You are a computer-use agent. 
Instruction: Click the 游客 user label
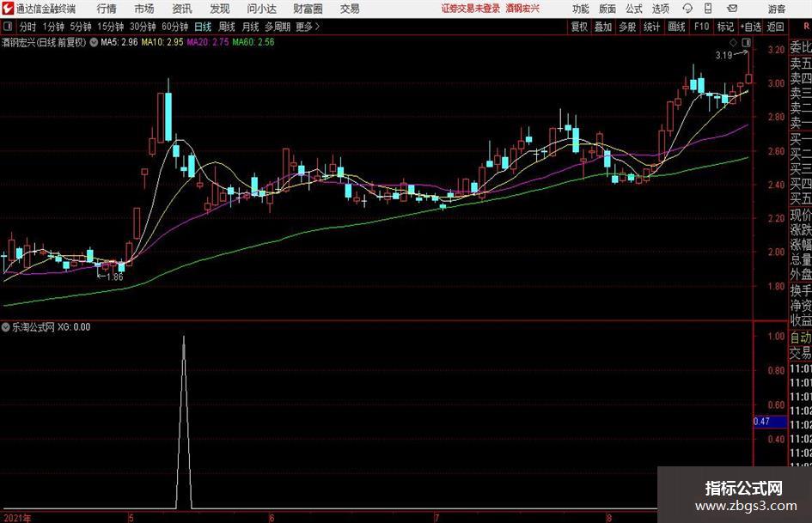(776, 9)
